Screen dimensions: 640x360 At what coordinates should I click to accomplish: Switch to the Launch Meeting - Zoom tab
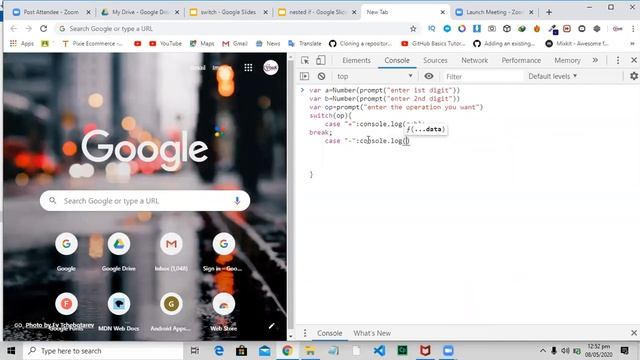point(494,12)
